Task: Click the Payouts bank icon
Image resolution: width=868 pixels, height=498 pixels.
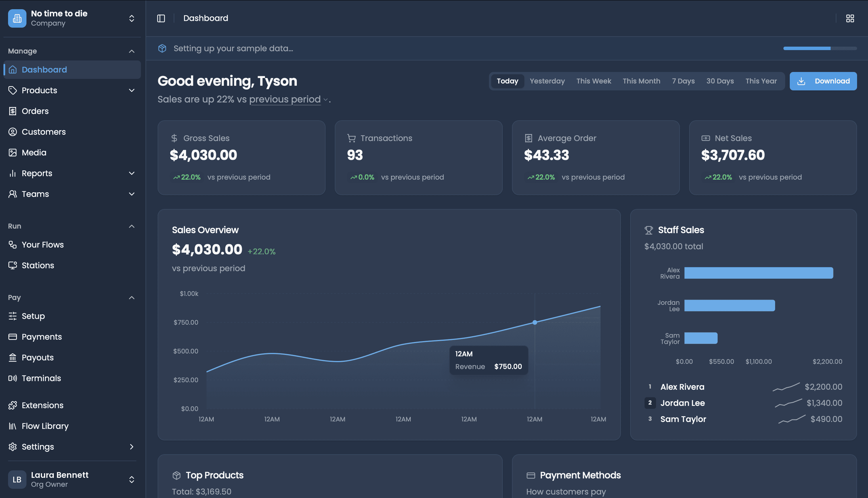Action: pyautogui.click(x=13, y=358)
